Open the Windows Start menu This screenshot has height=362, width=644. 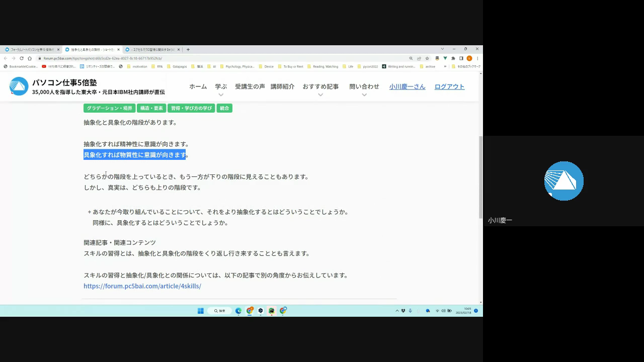pyautogui.click(x=200, y=311)
